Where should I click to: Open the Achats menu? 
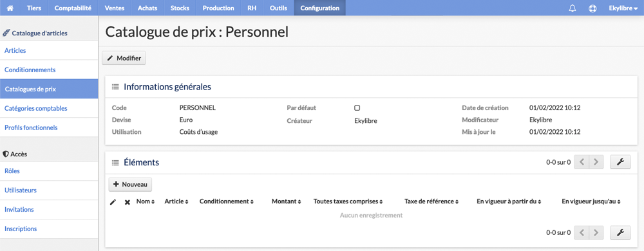pyautogui.click(x=147, y=8)
